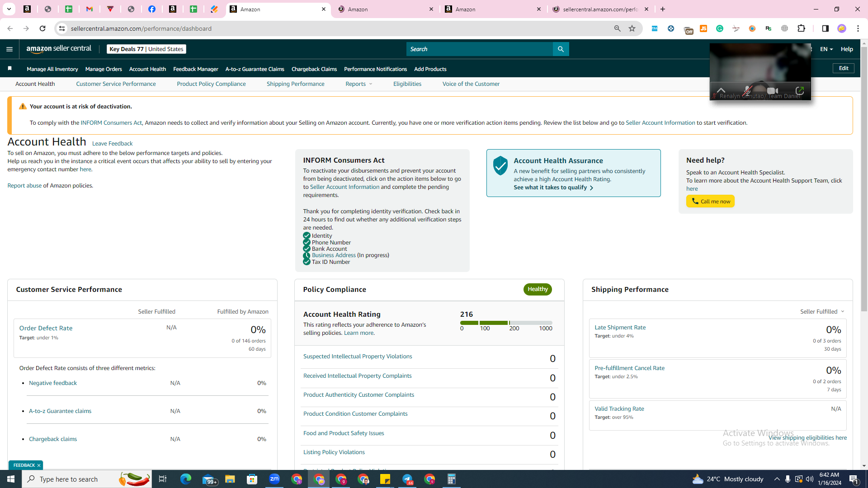The height and width of the screenshot is (488, 868).
Task: Reload the page with the refresh icon
Action: tap(42, 28)
